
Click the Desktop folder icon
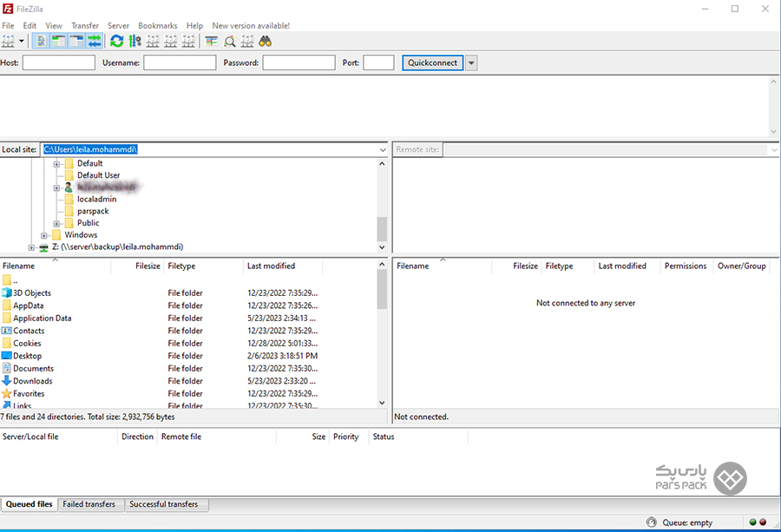pyautogui.click(x=6, y=356)
